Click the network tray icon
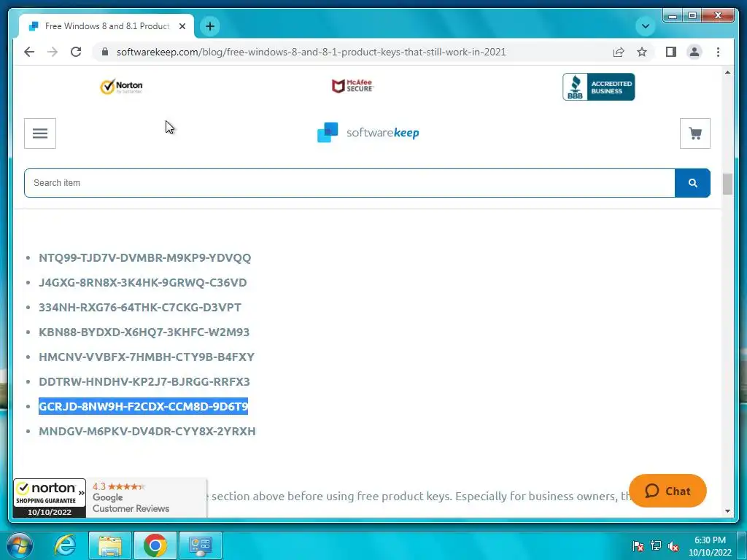 pos(656,545)
